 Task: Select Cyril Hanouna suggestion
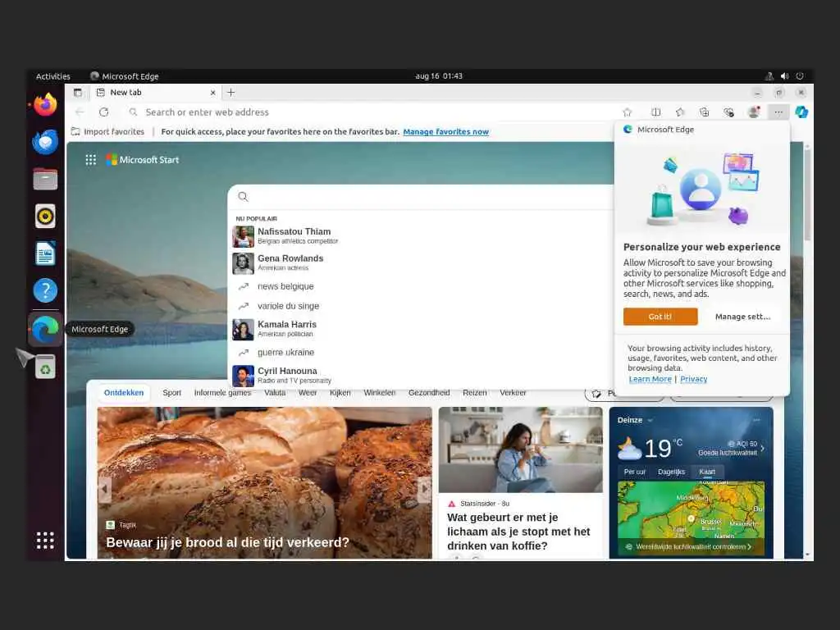(x=421, y=375)
